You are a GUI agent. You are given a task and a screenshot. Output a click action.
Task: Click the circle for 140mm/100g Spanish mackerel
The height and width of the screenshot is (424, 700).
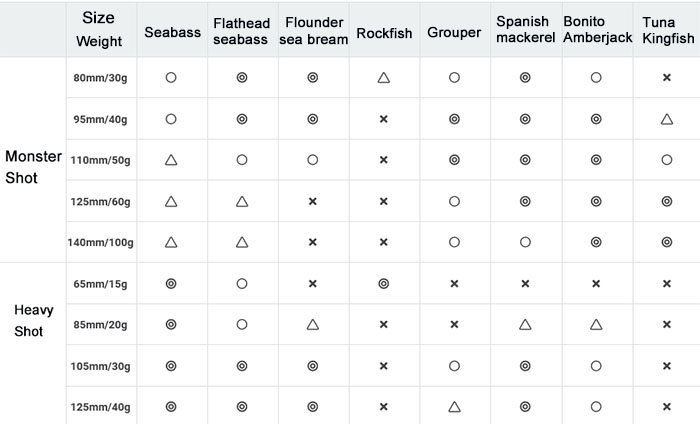(525, 242)
